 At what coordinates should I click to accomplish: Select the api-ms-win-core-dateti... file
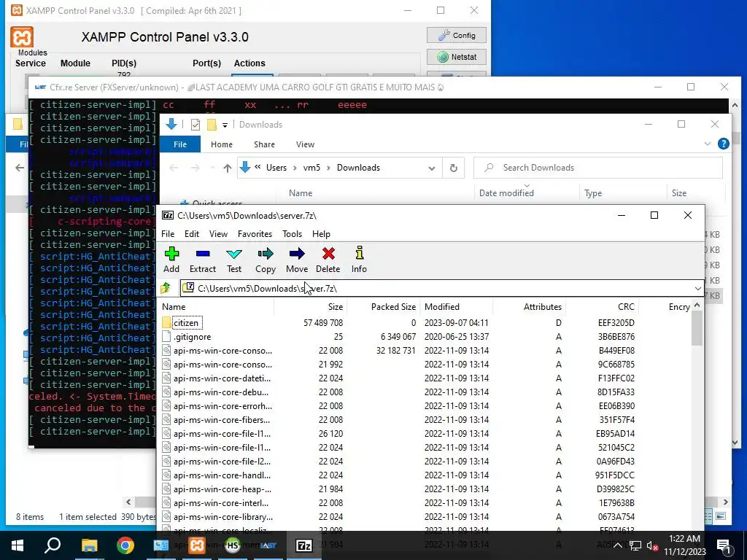point(222,378)
